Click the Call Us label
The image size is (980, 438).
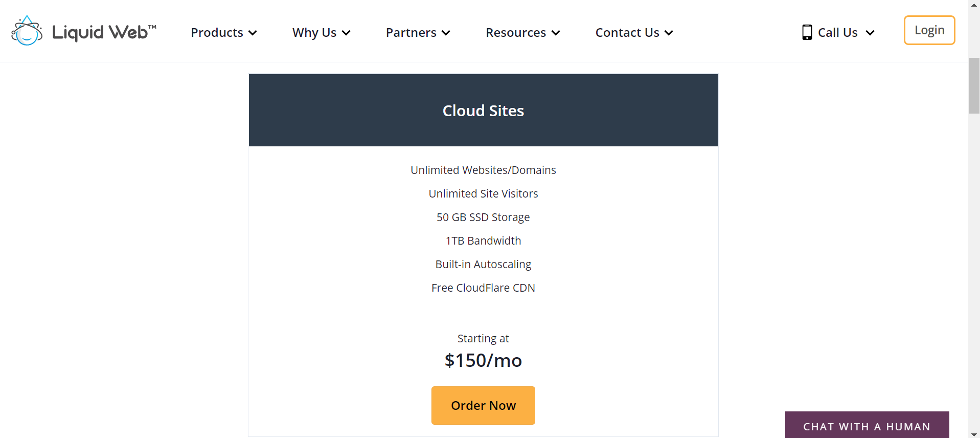point(837,32)
